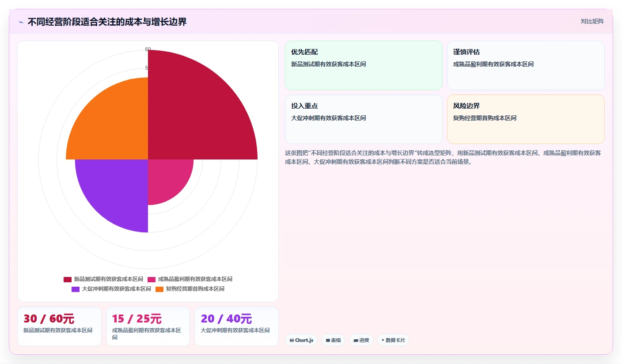This screenshot has height=364, width=622.
Task: Click the axis tick label 60
Action: (x=148, y=49)
